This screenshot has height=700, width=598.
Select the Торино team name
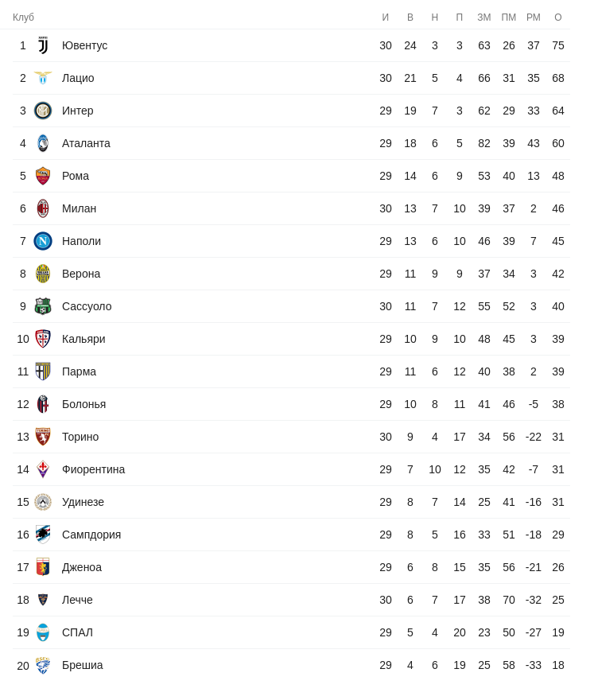point(80,437)
